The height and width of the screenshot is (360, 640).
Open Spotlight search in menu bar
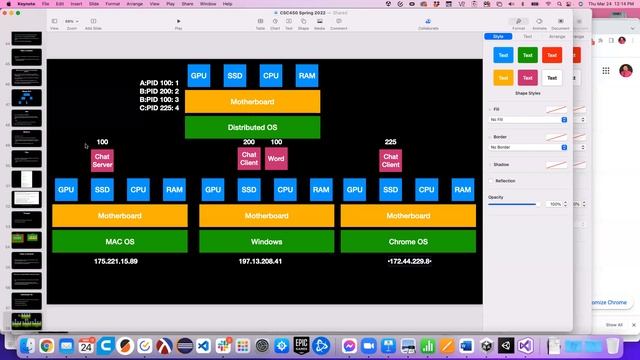(559, 4)
